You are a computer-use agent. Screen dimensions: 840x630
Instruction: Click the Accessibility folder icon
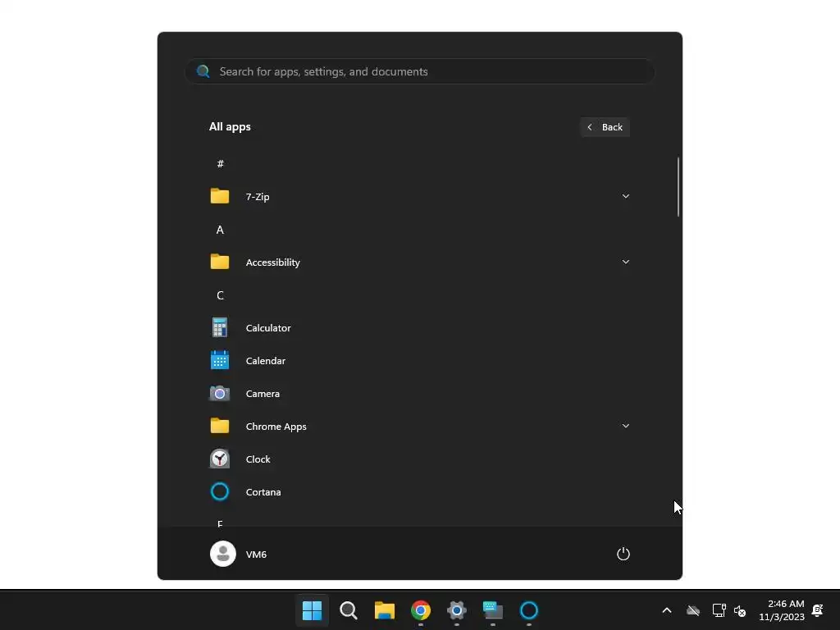click(220, 262)
